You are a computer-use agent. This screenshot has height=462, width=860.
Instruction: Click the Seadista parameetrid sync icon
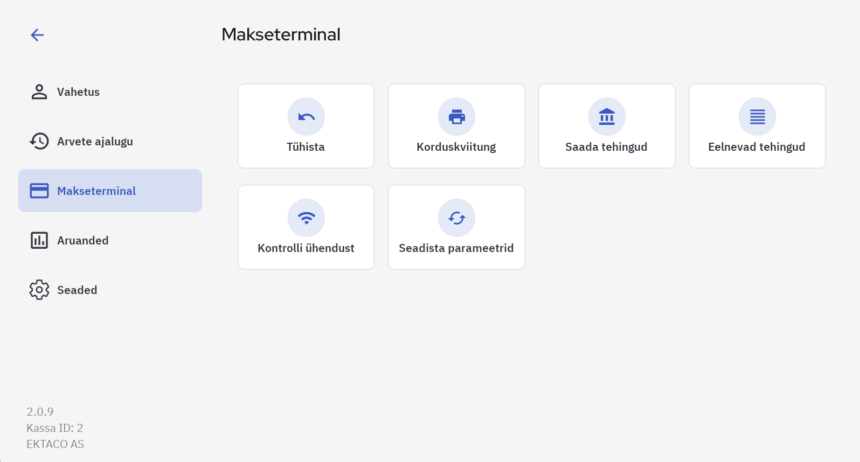click(456, 218)
